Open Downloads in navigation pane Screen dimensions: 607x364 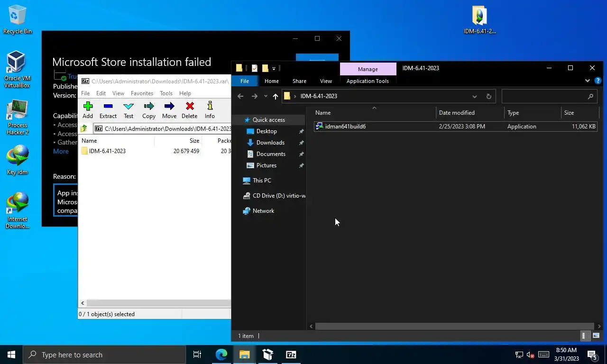coord(270,143)
